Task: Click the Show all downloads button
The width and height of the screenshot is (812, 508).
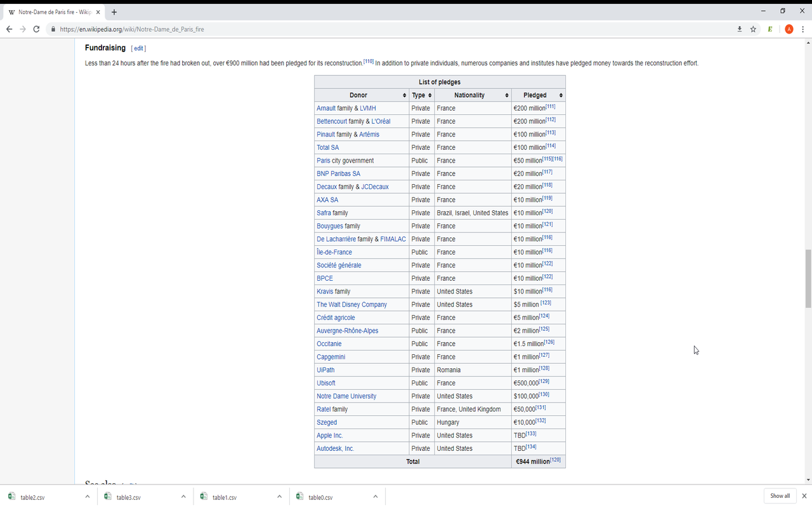Action: click(x=780, y=496)
